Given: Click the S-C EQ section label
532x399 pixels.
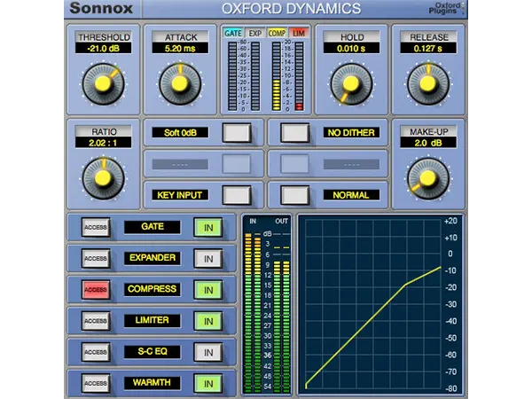Looking at the screenshot, I should pyautogui.click(x=153, y=351).
